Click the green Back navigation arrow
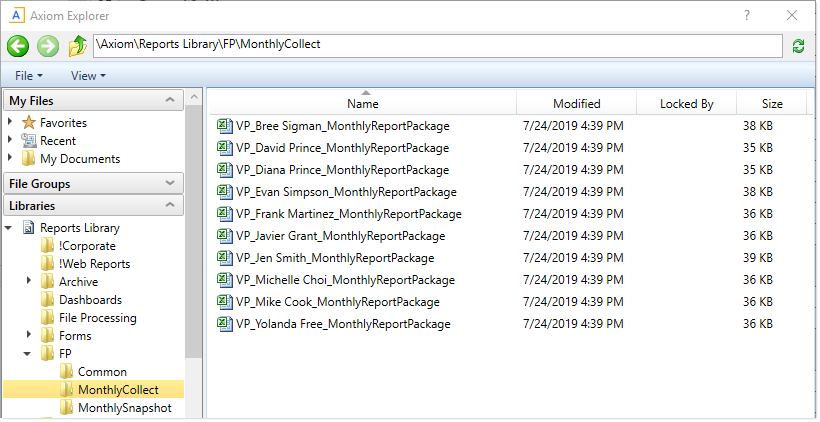This screenshot has height=422, width=820. (18, 46)
